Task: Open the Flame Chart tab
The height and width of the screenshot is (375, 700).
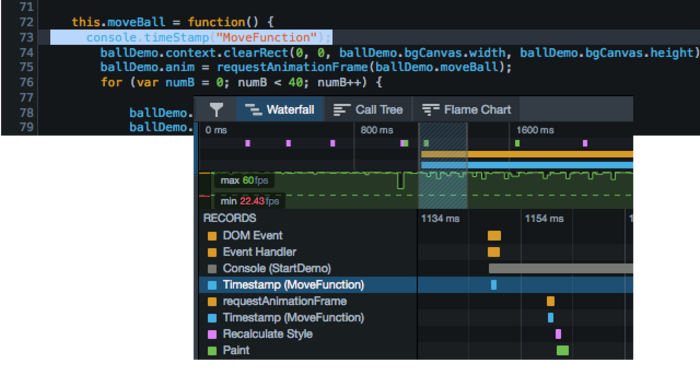Action: pos(466,110)
